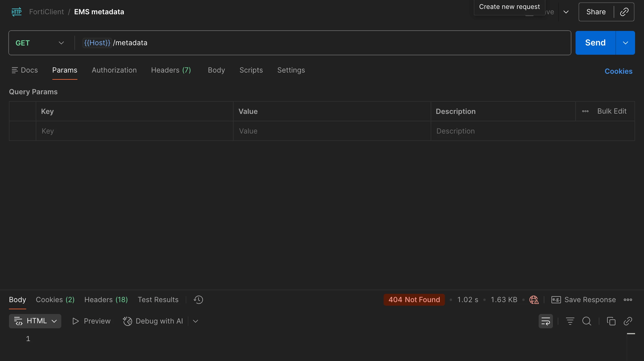644x361 pixels.
Task: Click Bulk Edit
Action: (x=612, y=111)
